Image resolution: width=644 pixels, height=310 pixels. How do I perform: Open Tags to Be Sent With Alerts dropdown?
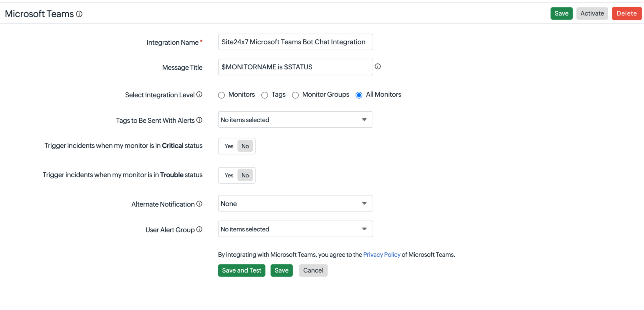tap(296, 119)
